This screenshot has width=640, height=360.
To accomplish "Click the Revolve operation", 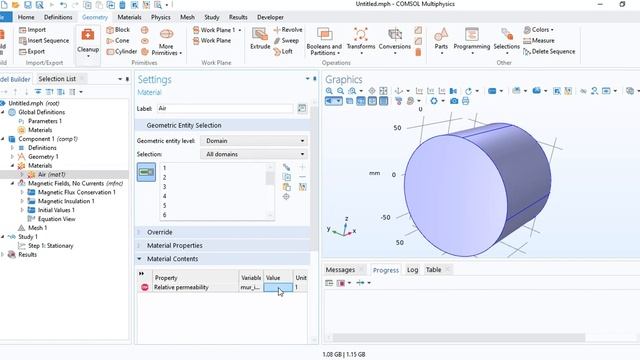I will 288,30.
